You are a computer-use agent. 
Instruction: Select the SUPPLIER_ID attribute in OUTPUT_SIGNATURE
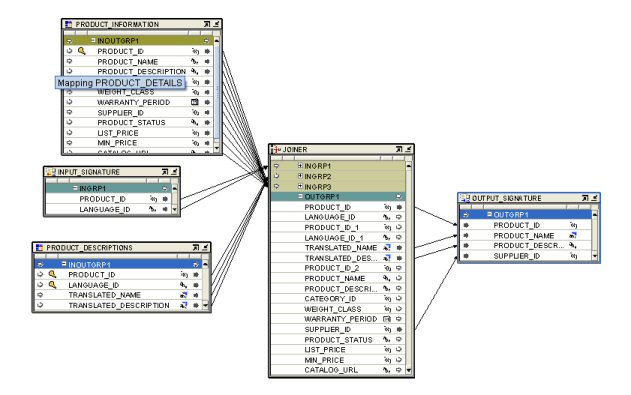(x=517, y=256)
